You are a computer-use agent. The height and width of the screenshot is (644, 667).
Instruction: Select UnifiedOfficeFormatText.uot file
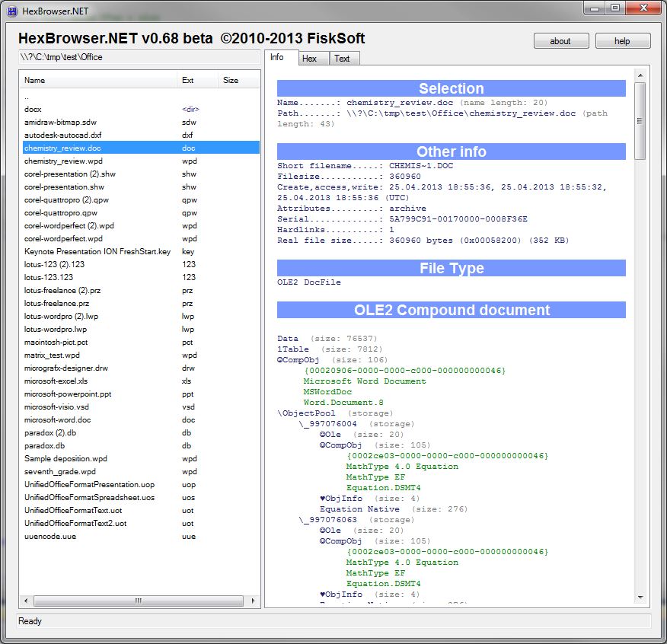pyautogui.click(x=141, y=511)
